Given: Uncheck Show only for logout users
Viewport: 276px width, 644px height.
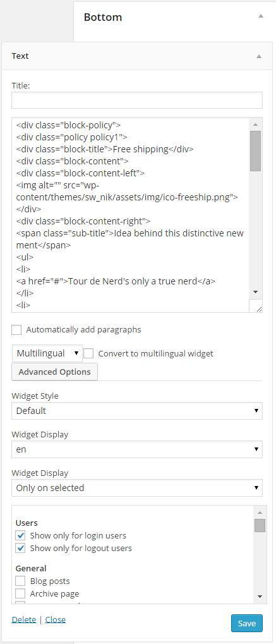Looking at the screenshot, I should point(21,549).
